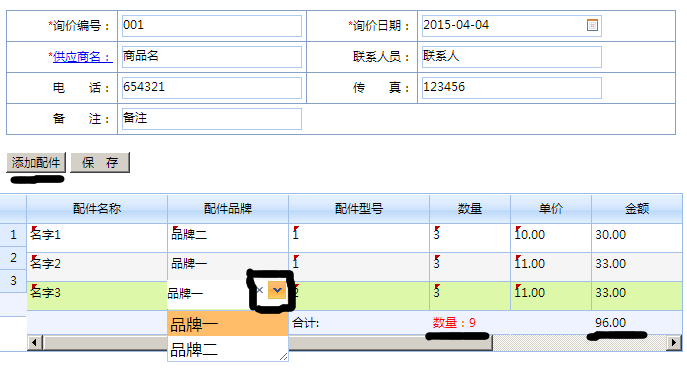Click the 配件型号 column header

359,209
